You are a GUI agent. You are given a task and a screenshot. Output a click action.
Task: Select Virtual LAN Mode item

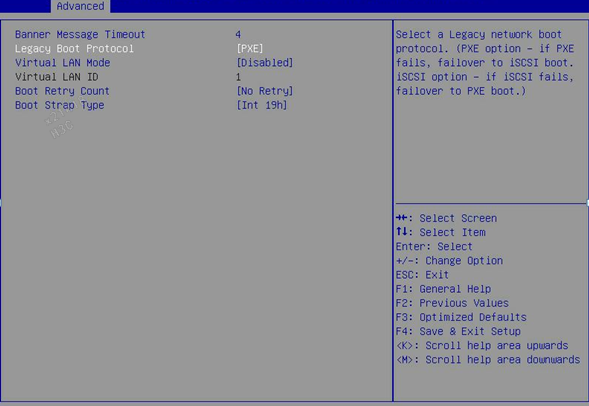(62, 63)
